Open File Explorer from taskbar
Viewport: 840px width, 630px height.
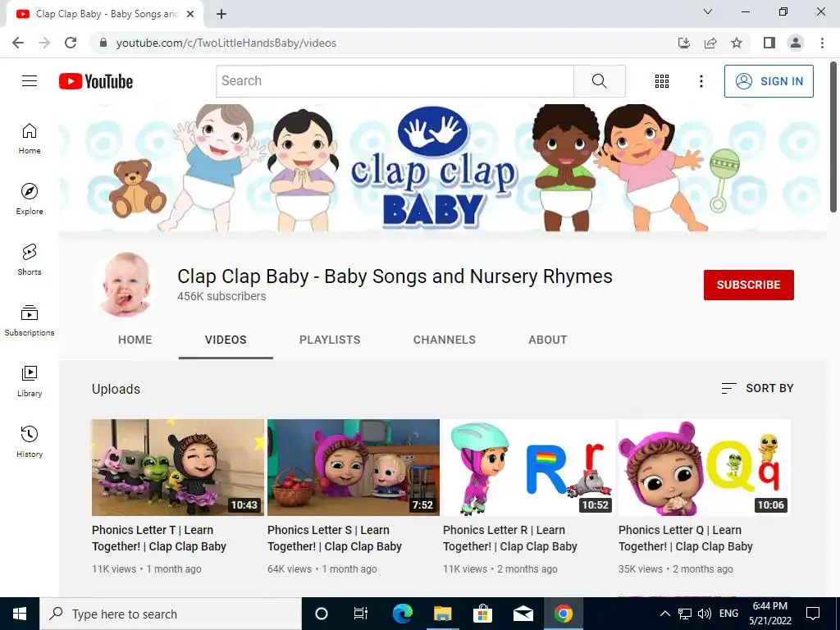tap(442, 614)
